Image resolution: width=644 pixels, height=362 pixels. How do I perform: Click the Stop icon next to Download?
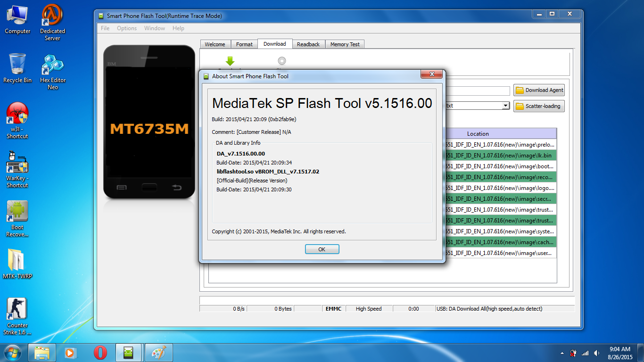pyautogui.click(x=281, y=61)
